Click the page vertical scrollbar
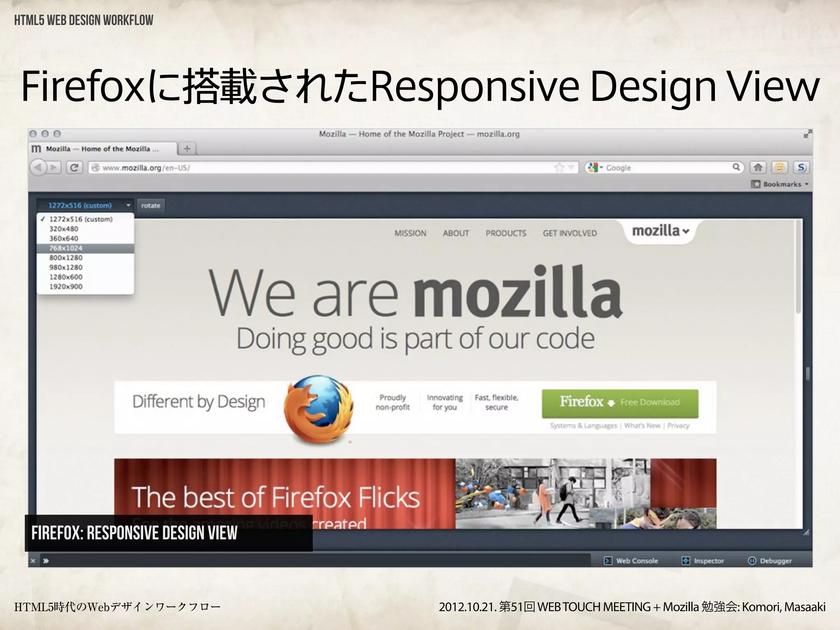 (x=798, y=267)
